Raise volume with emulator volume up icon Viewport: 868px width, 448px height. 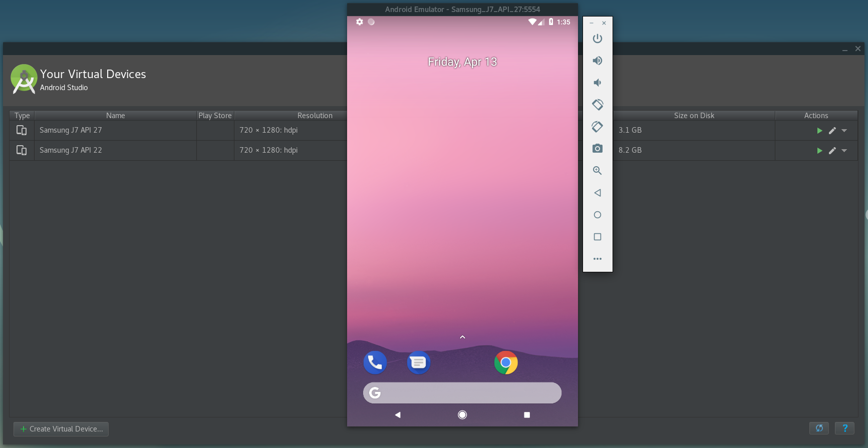coord(597,61)
